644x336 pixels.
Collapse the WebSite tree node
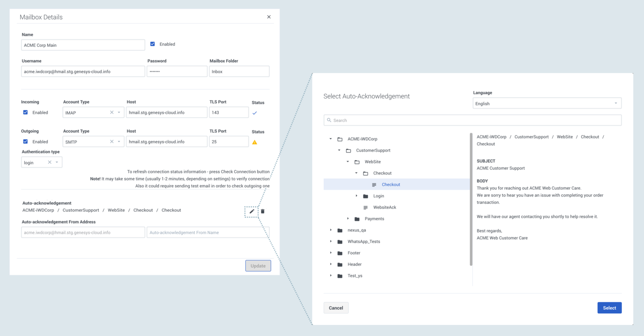[x=348, y=162]
